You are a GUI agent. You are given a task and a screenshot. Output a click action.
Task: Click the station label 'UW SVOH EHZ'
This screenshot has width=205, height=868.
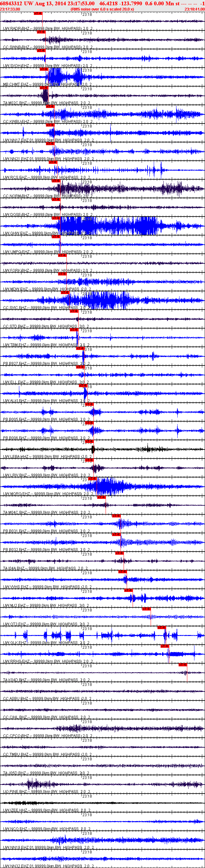pos(16,66)
